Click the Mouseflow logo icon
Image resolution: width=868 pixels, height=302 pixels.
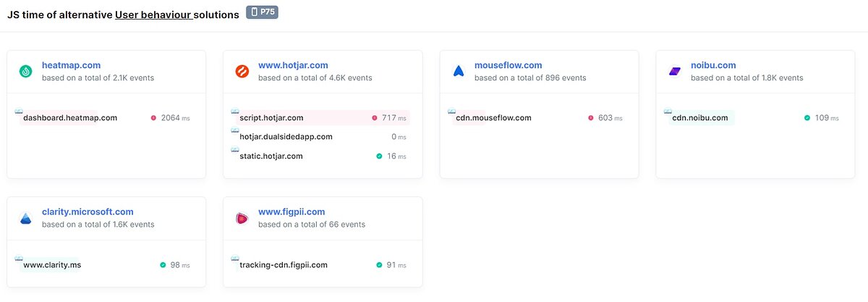point(459,71)
